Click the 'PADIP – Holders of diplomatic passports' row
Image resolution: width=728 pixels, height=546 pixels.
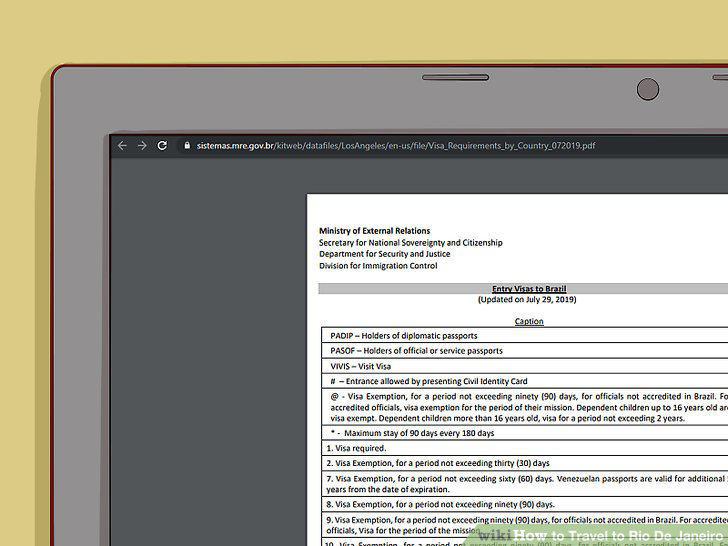pyautogui.click(x=525, y=335)
